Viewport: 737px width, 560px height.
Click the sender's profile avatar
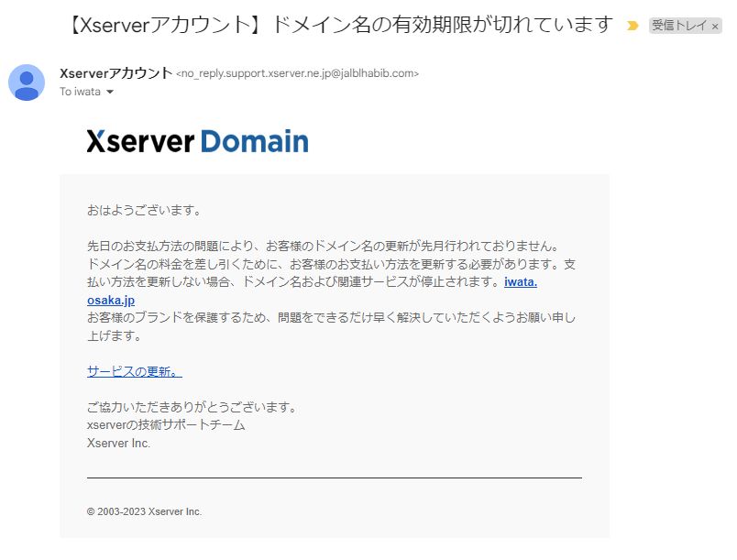point(27,82)
